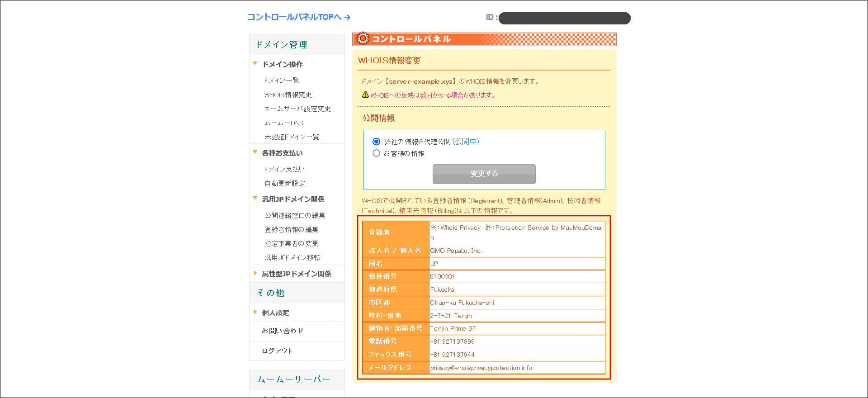Open 自動更新設定 in sidebar
The image size is (868, 398).
coord(284,183)
